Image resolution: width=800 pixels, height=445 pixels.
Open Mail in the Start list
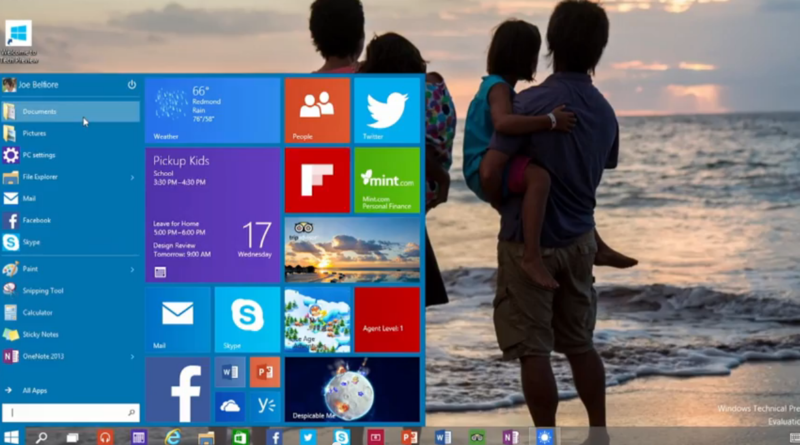click(x=70, y=199)
